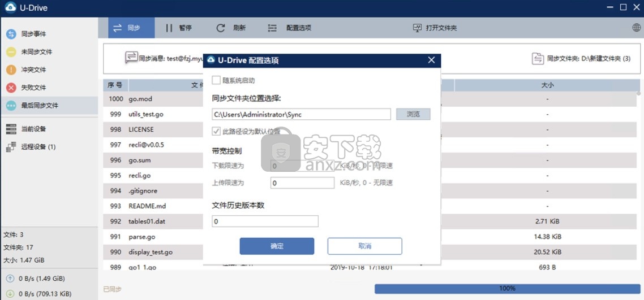Open the 失败文件 sidebar entry
Screen dimensions: 644x300
click(x=49, y=88)
